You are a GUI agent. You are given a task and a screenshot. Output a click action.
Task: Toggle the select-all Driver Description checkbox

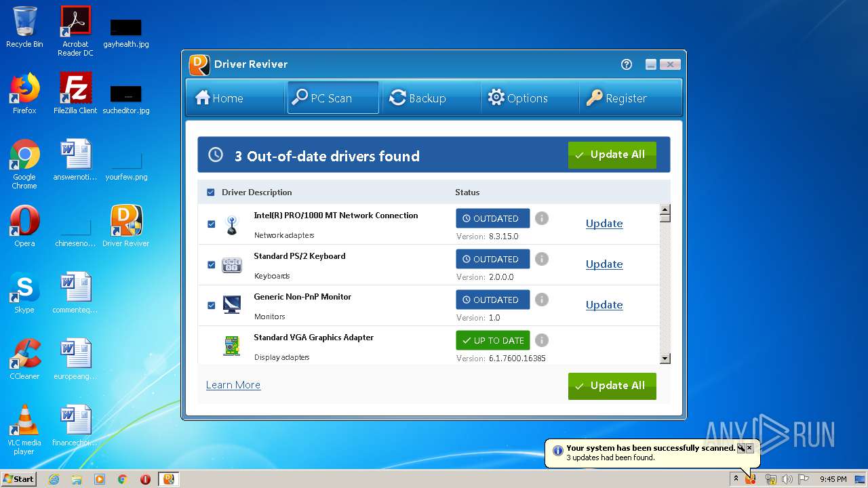coord(211,192)
